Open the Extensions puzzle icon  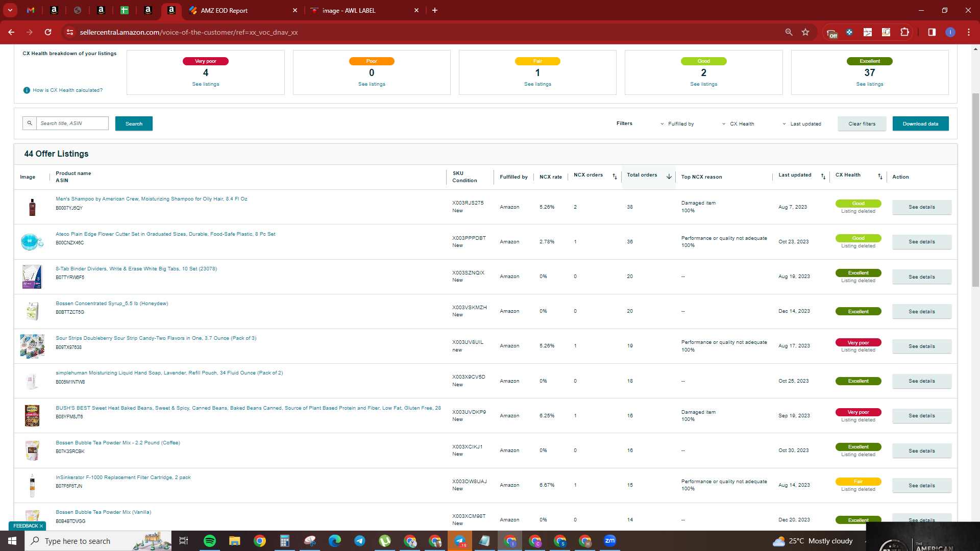pyautogui.click(x=904, y=32)
